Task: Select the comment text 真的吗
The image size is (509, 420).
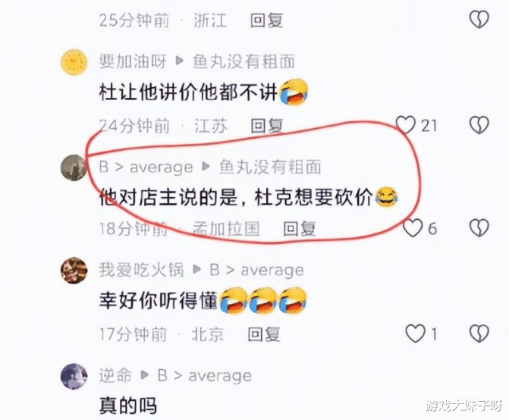Action: 128,406
